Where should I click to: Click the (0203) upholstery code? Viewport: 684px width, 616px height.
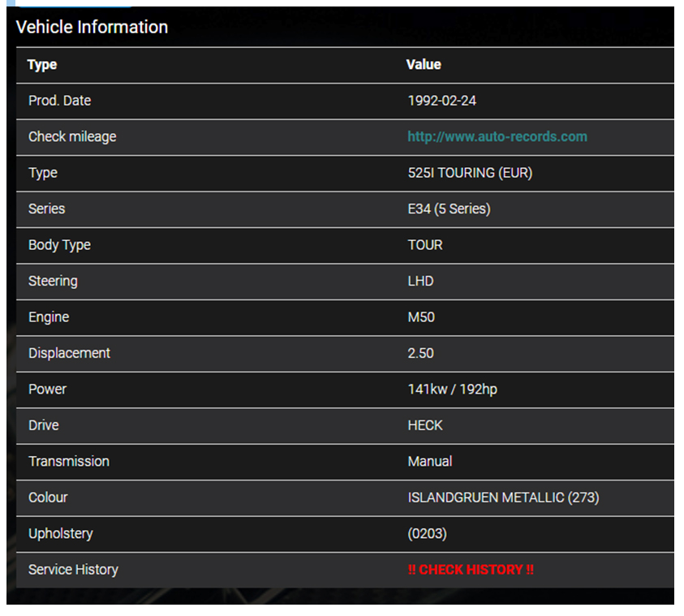(427, 533)
